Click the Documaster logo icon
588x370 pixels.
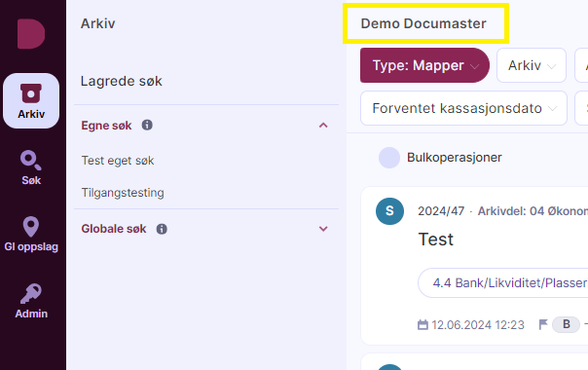pyautogui.click(x=31, y=34)
